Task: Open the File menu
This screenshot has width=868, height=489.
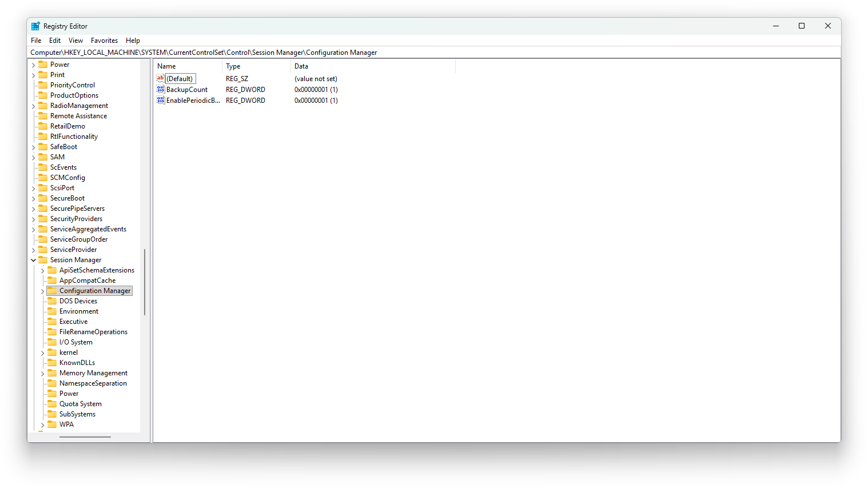Action: 36,41
